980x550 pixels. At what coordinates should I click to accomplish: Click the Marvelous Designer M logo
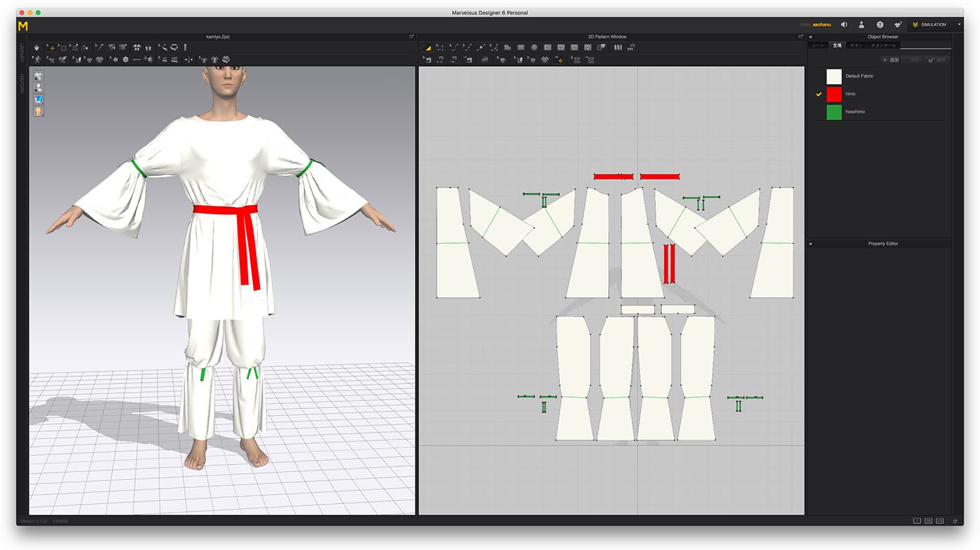(23, 26)
